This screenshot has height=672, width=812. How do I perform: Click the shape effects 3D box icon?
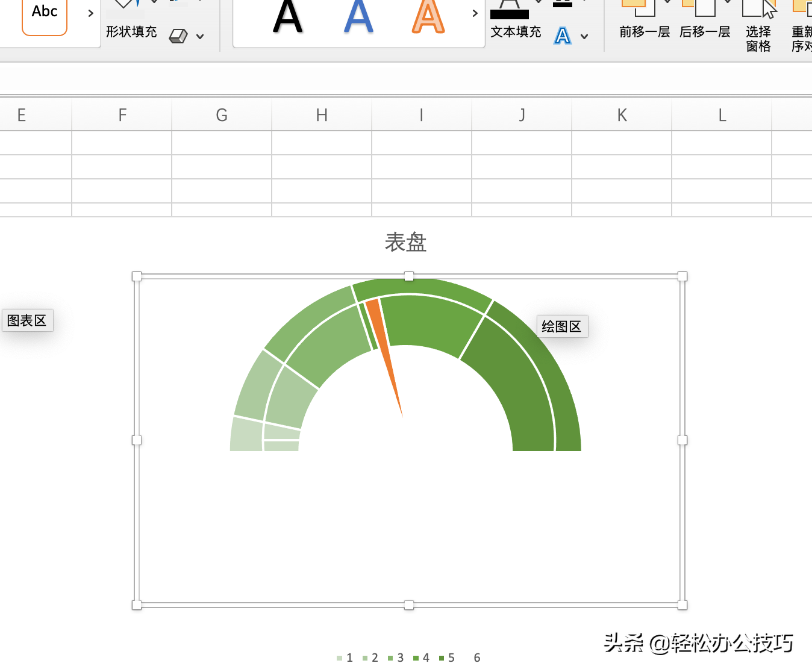click(178, 36)
